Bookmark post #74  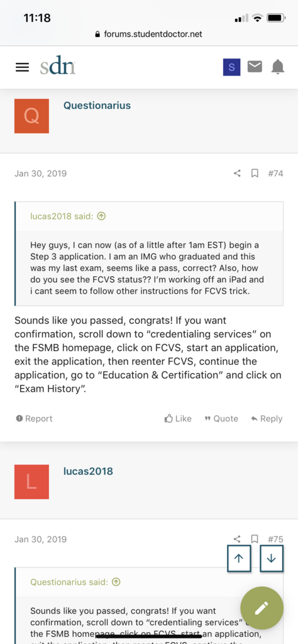255,174
